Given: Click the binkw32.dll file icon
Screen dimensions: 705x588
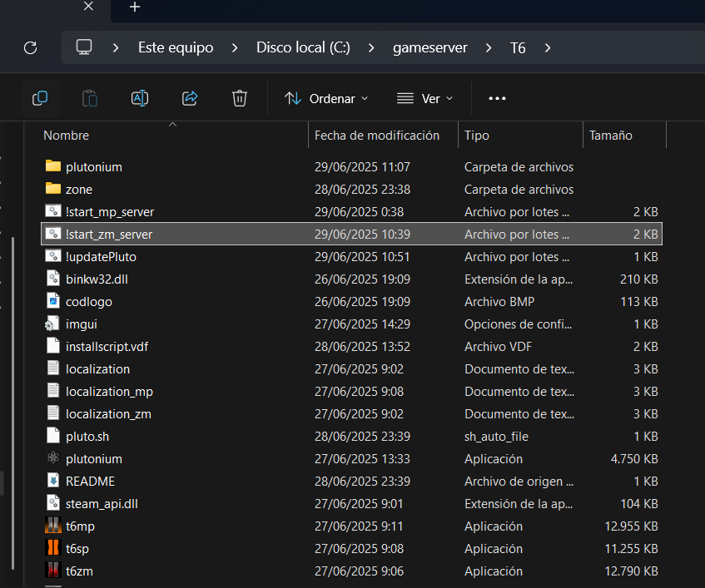Looking at the screenshot, I should click(x=53, y=279).
